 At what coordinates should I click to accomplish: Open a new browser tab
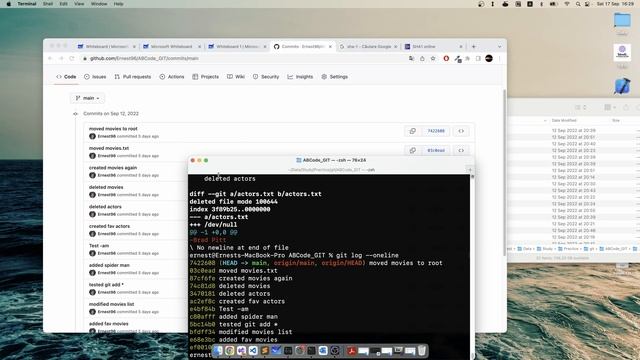[473, 47]
